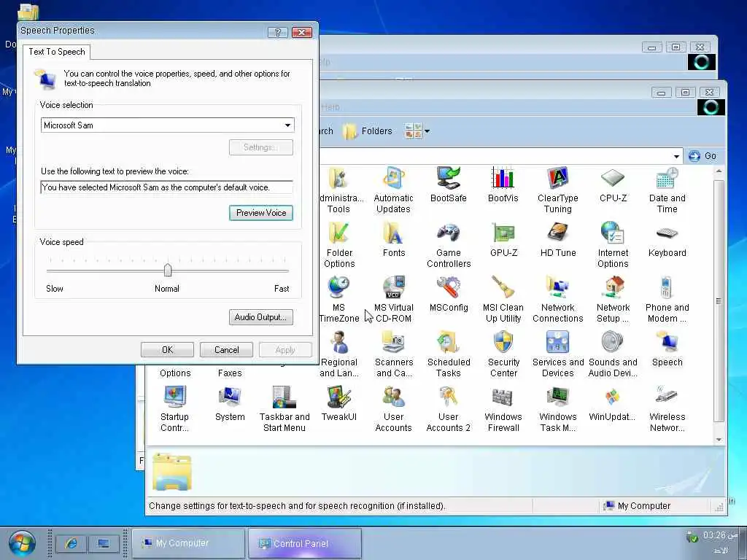Open Startup Control icon

(174, 409)
